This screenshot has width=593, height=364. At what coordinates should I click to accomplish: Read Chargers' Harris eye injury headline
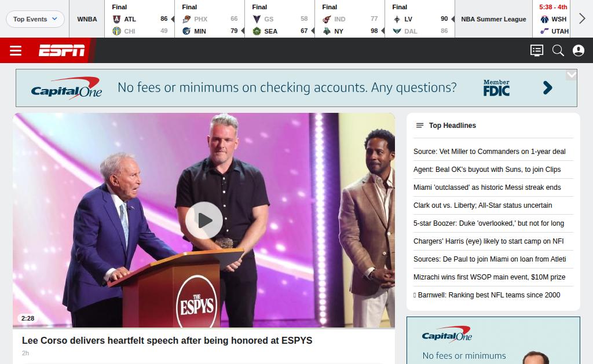489,241
